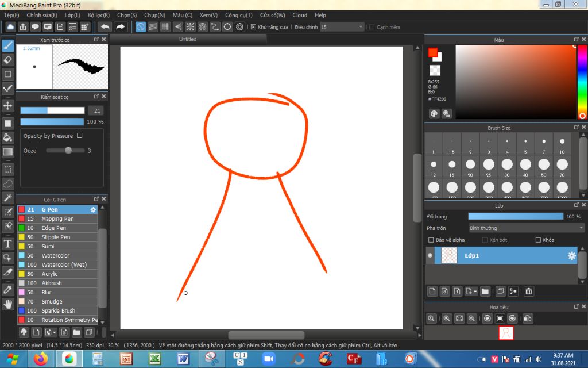Adjust Ooze slider
This screenshot has width=588, height=368.
65,151
